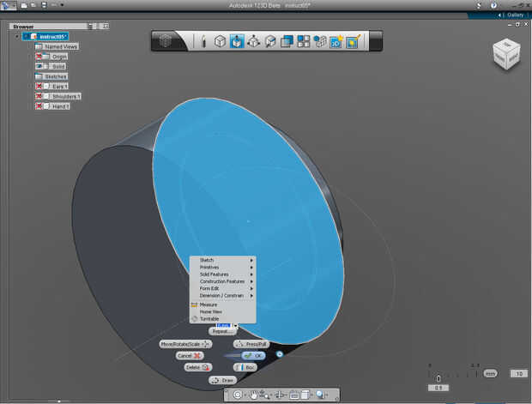Close the Browser panel

(x=106, y=26)
